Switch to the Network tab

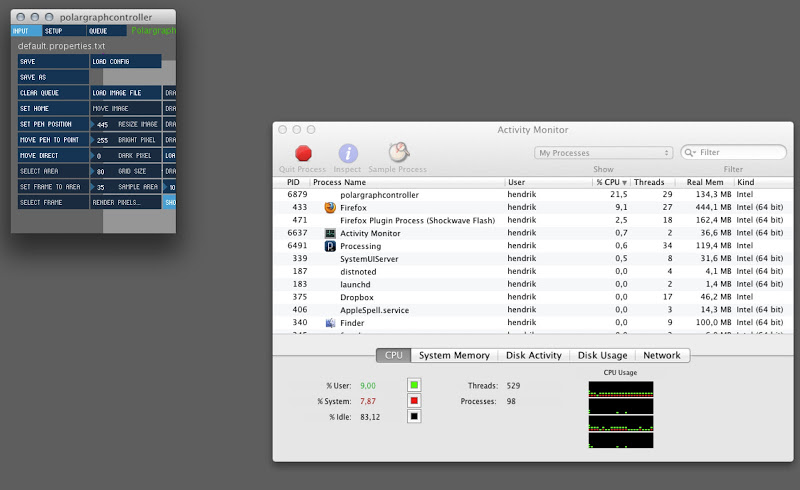click(662, 355)
